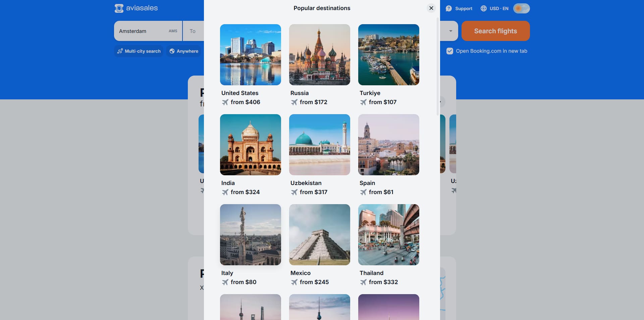Open the Thailand street photo

[389, 235]
